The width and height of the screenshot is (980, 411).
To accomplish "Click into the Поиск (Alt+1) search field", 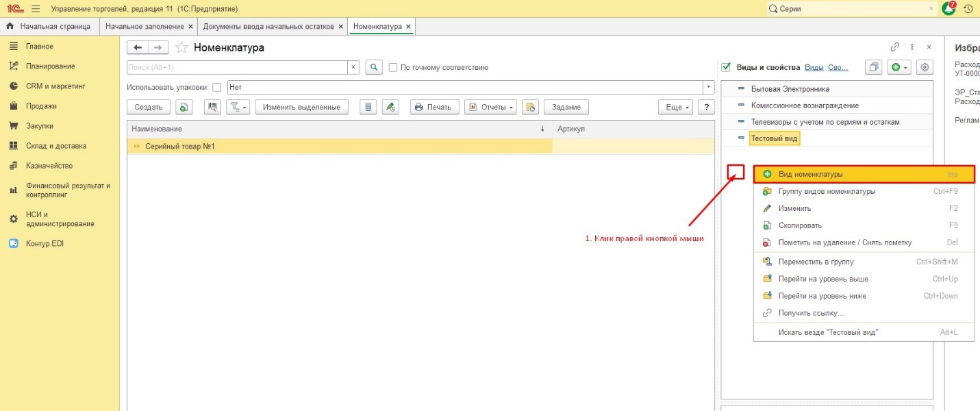I will (238, 67).
